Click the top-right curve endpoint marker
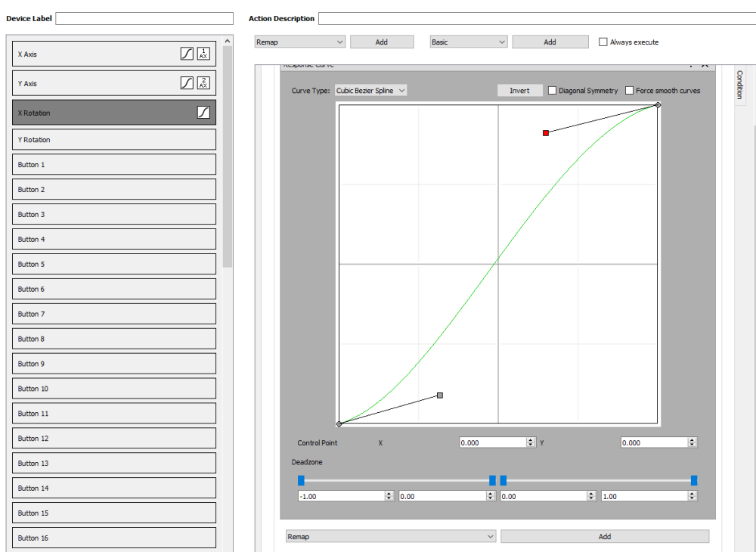The image size is (756, 552). tap(657, 105)
